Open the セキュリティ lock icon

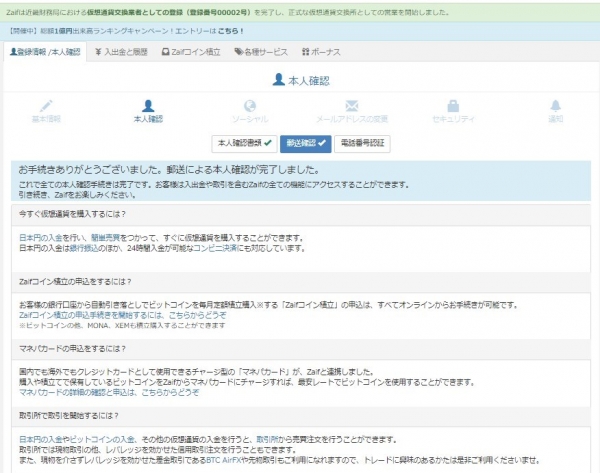tap(453, 106)
